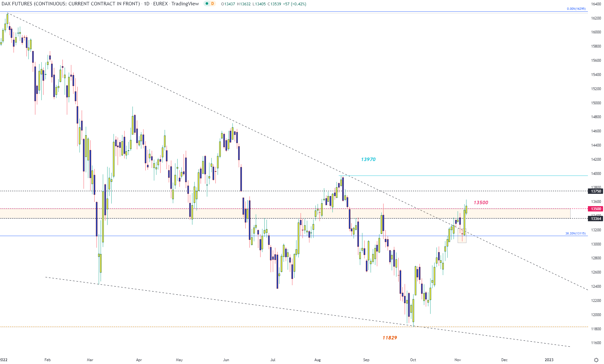Viewport: 604px width, 364px height.
Task: Click 13000 on the price axis
Action: click(x=596, y=244)
